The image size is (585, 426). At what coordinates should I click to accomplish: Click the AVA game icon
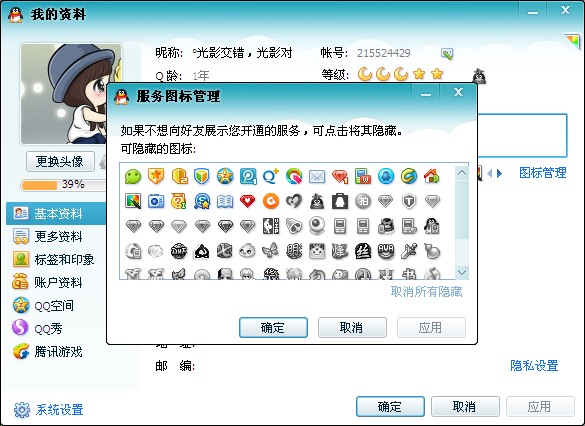point(386,251)
